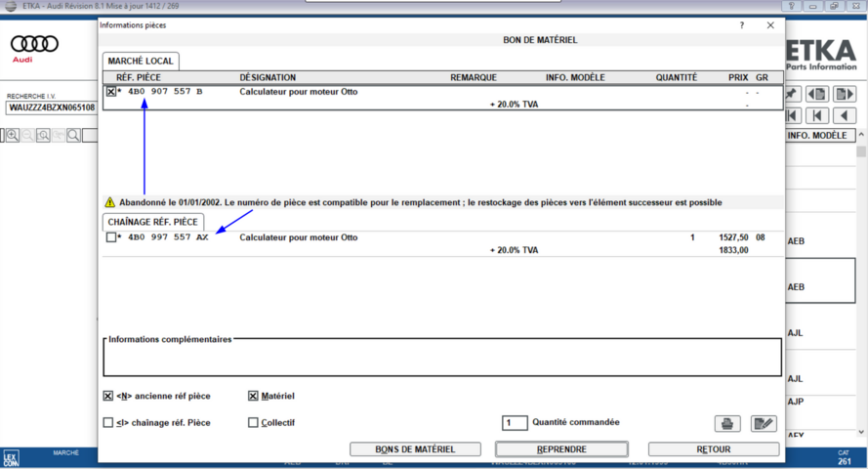868x469 pixels.
Task: Click the CAT 261 status bar entry
Action: pos(845,457)
